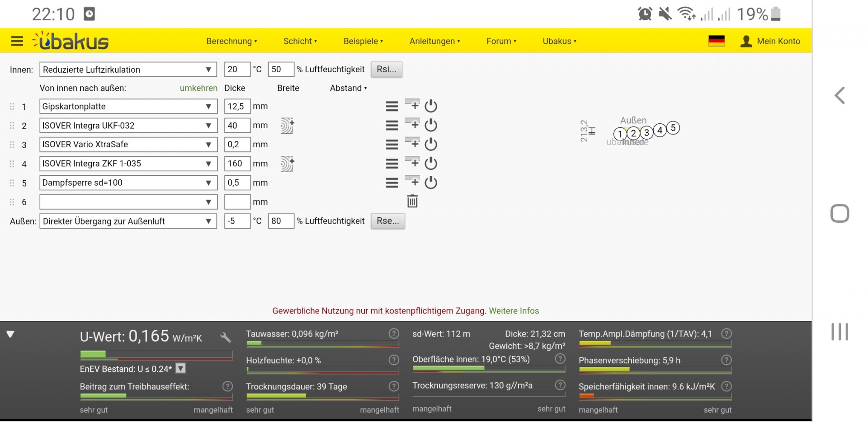This screenshot has height=422, width=868.
Task: Click the umkehren link
Action: (x=198, y=88)
